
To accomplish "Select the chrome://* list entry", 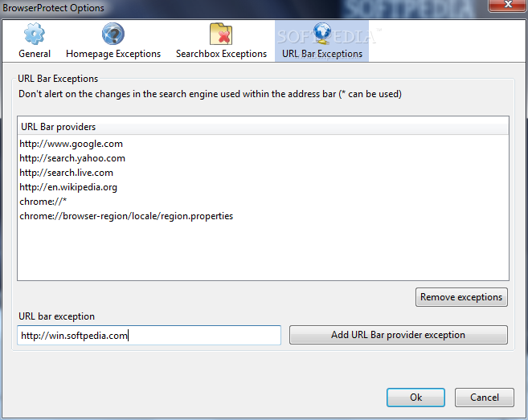I will click(x=263, y=202).
